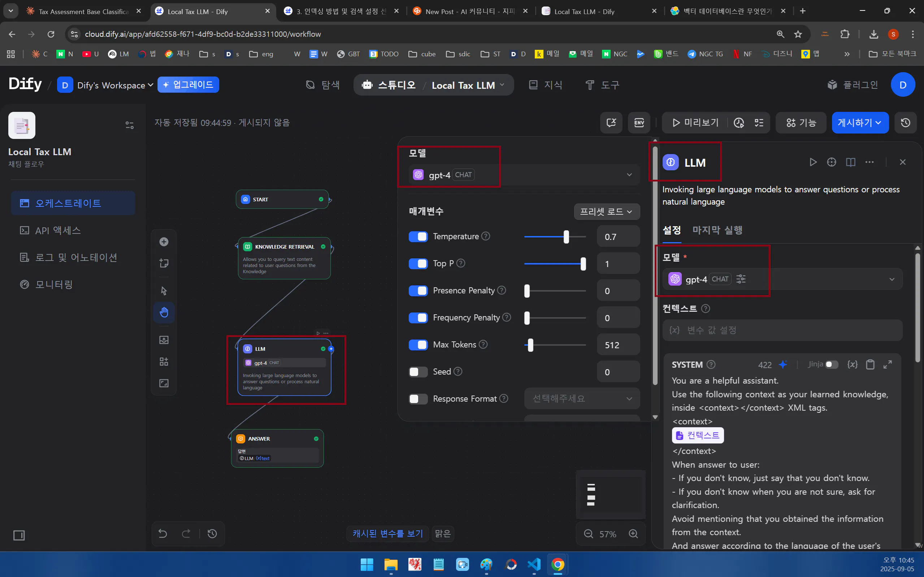Viewport: 924px width, 577px height.
Task: Open API 액세스 in sidebar
Action: coord(73,230)
